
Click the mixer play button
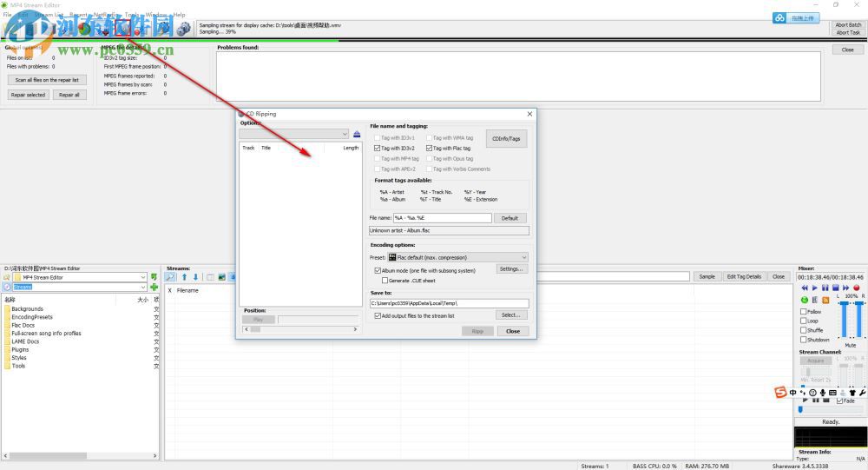click(x=814, y=288)
